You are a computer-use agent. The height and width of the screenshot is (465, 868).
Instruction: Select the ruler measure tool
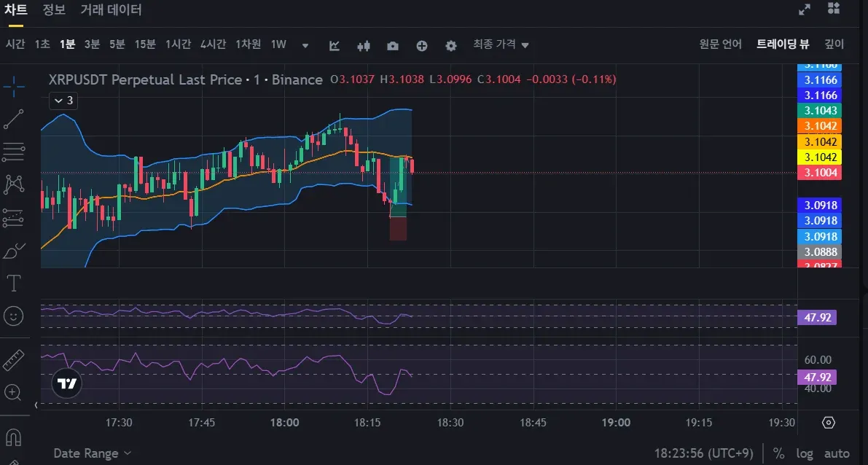click(x=14, y=360)
